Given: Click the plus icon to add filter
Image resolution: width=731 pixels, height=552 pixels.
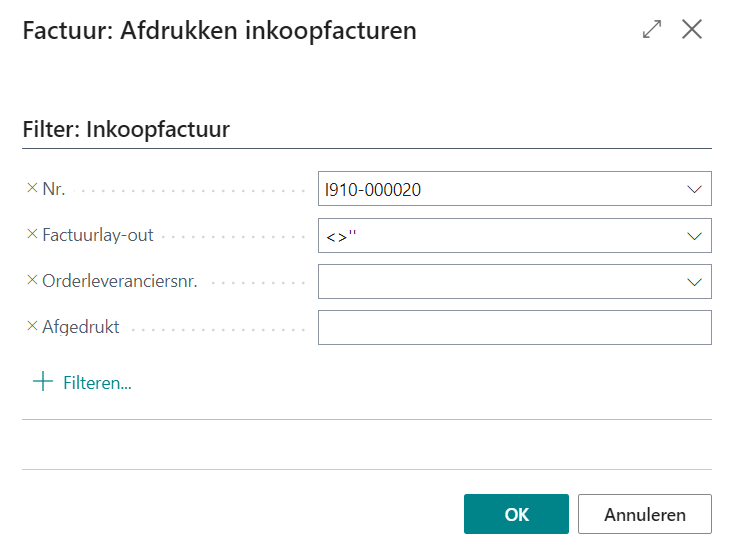Looking at the screenshot, I should [42, 382].
